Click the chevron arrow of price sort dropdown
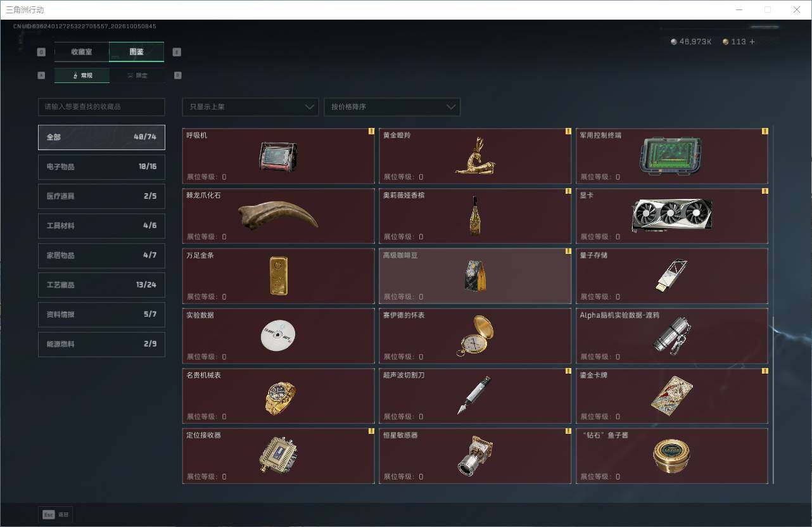The image size is (812, 527). tap(451, 107)
